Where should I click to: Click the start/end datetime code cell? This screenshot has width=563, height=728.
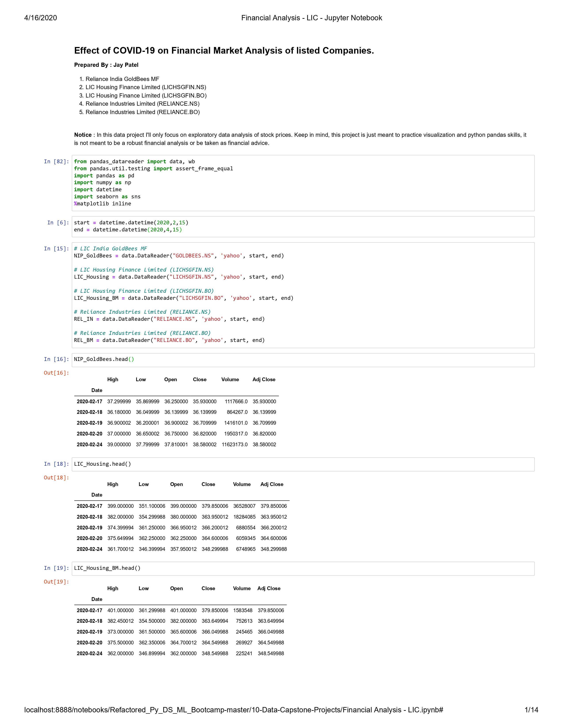point(303,226)
